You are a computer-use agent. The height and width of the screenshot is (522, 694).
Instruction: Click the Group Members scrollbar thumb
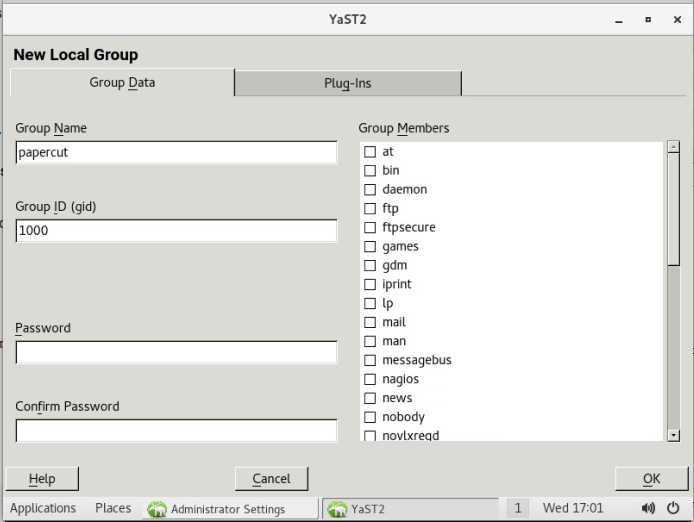tap(674, 209)
